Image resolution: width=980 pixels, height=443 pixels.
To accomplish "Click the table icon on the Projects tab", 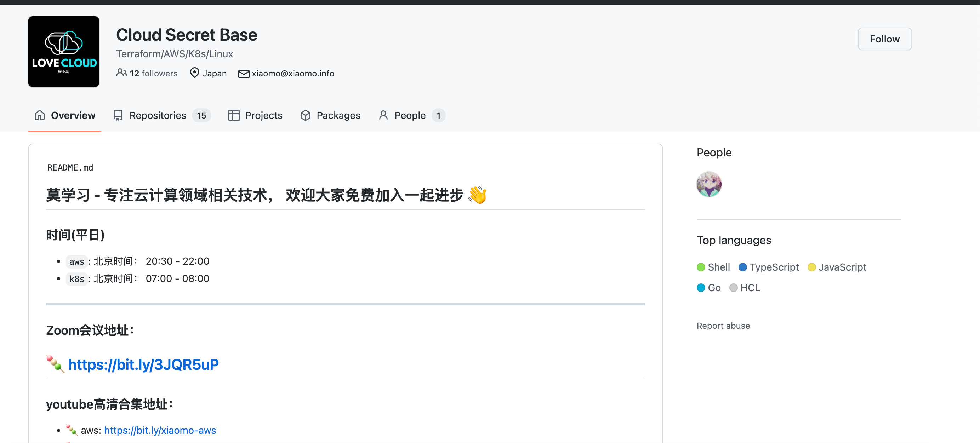I will click(x=234, y=115).
